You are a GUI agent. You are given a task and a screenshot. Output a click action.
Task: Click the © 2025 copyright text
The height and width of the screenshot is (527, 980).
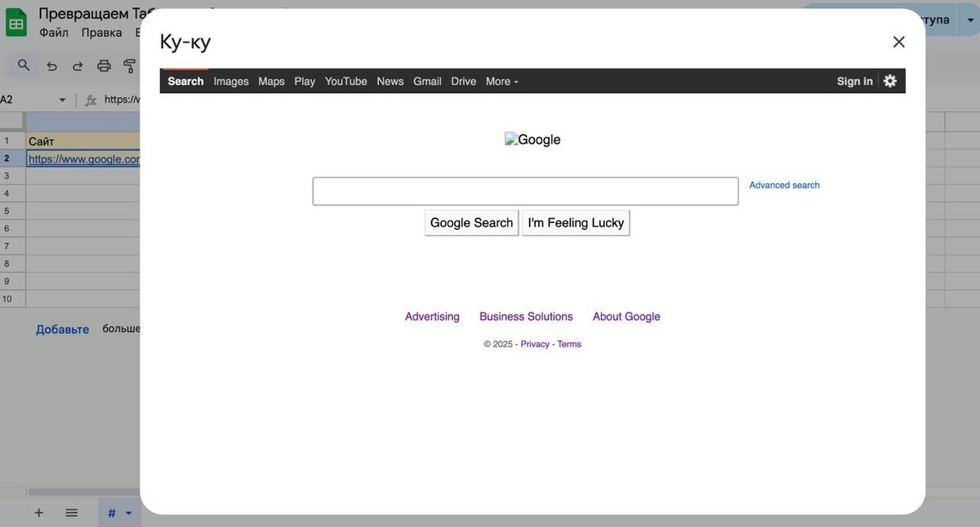[498, 344]
